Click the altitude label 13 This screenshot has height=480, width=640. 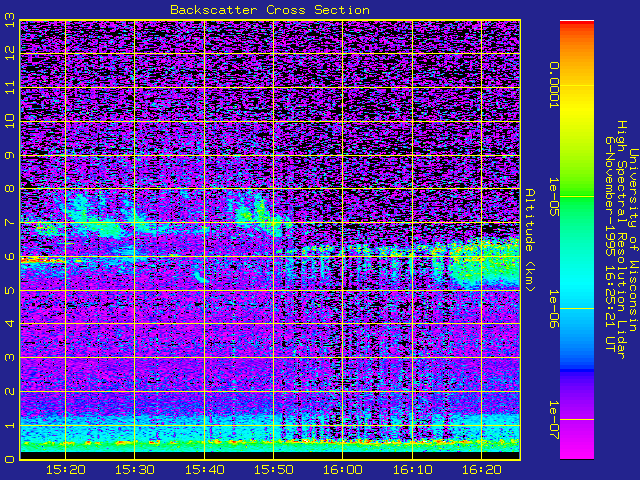[x=10, y=19]
